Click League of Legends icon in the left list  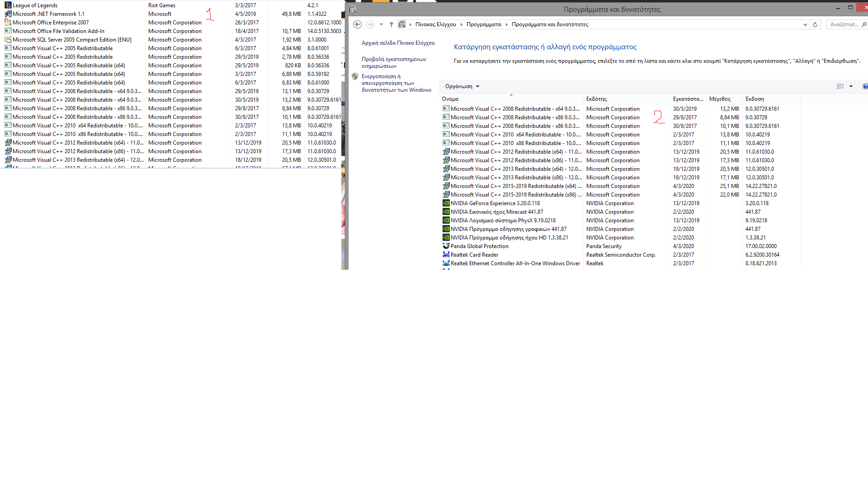click(8, 5)
